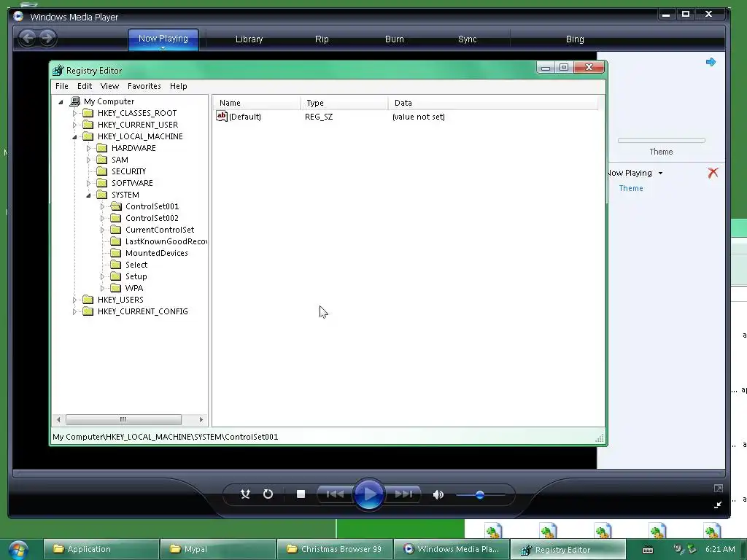
Task: Expand the CurrentControlSet key arrow
Action: 102,230
